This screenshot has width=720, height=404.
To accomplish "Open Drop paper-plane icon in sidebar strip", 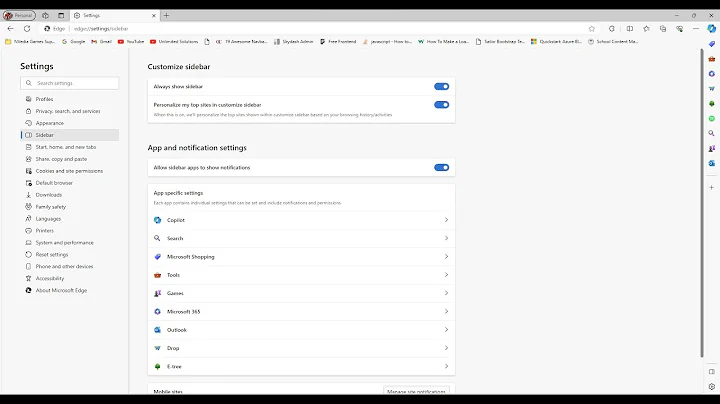I will coord(711,89).
